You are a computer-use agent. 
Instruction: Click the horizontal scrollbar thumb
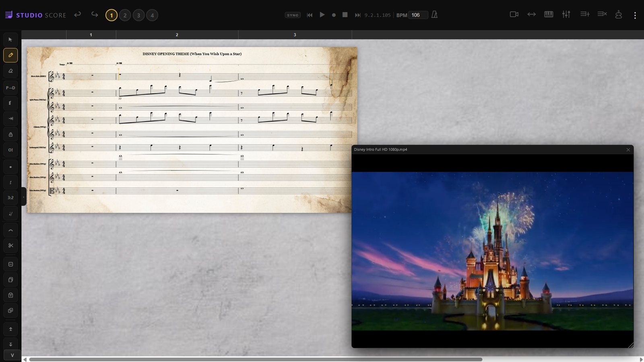256,359
